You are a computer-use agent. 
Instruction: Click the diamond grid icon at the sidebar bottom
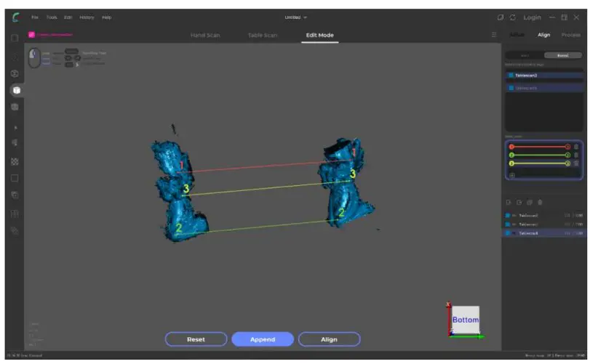tap(15, 230)
